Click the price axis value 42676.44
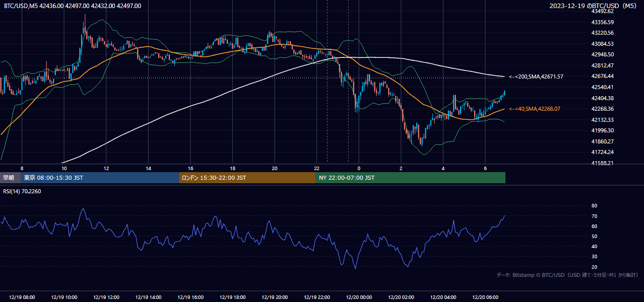This screenshot has width=644, height=302. 602,77
